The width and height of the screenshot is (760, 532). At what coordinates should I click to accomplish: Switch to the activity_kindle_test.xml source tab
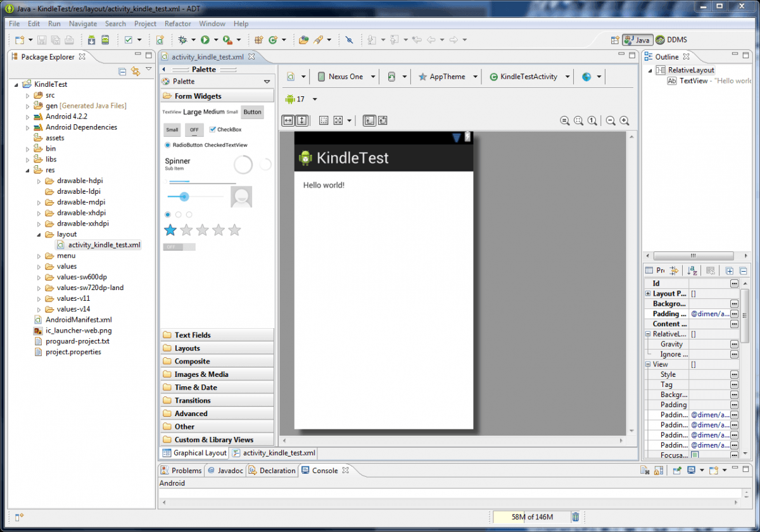tap(274, 453)
